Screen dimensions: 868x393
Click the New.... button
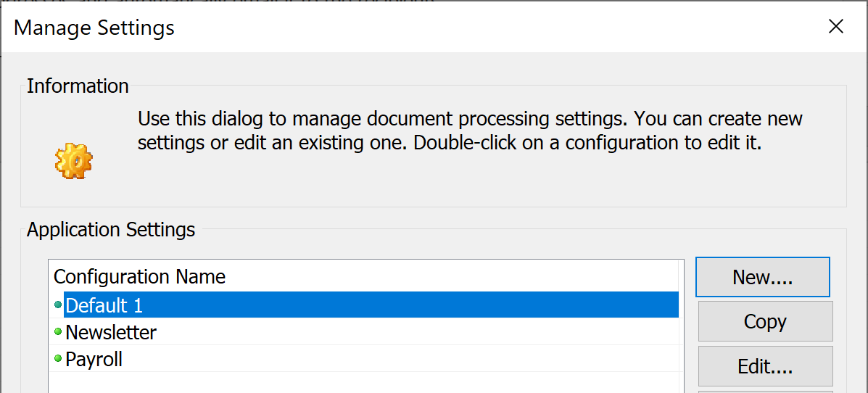coord(762,277)
